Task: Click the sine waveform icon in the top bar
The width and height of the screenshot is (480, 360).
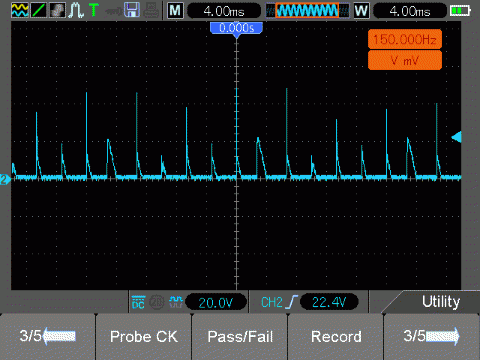Action: pyautogui.click(x=20, y=10)
